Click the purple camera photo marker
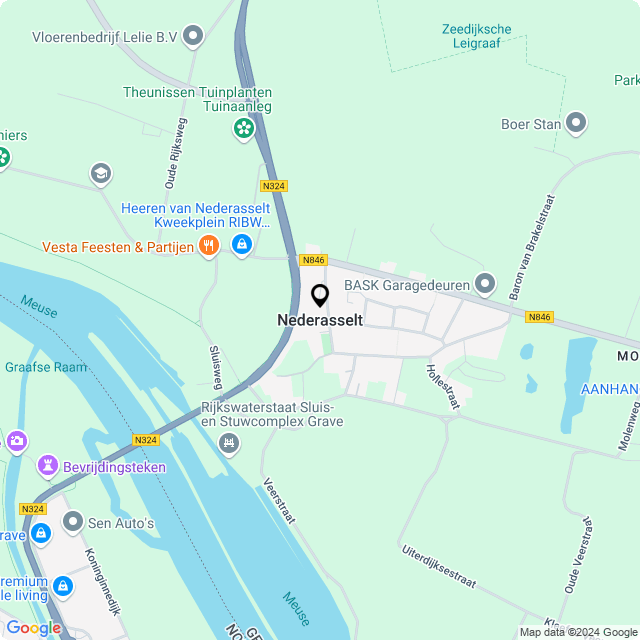The height and width of the screenshot is (640, 640). (16, 442)
